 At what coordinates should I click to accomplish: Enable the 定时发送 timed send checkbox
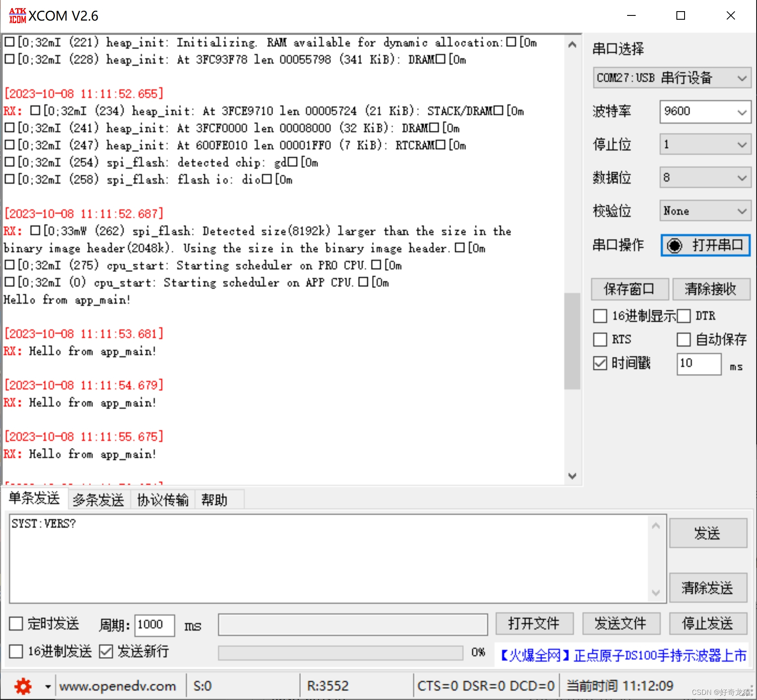(16, 623)
